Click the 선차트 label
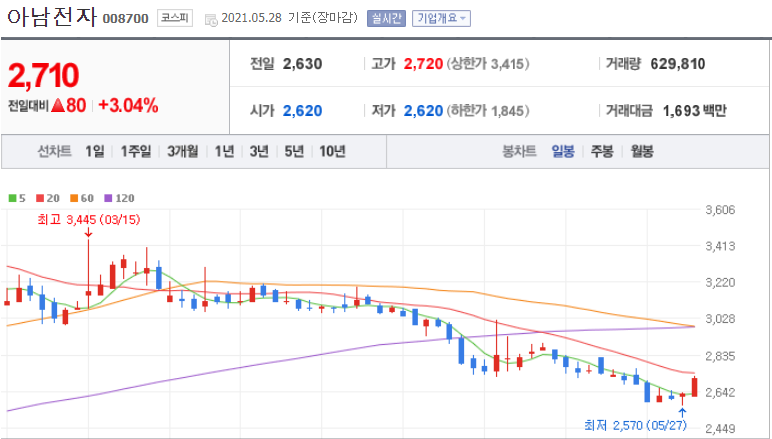Image resolution: width=772 pixels, height=439 pixels. [54, 151]
